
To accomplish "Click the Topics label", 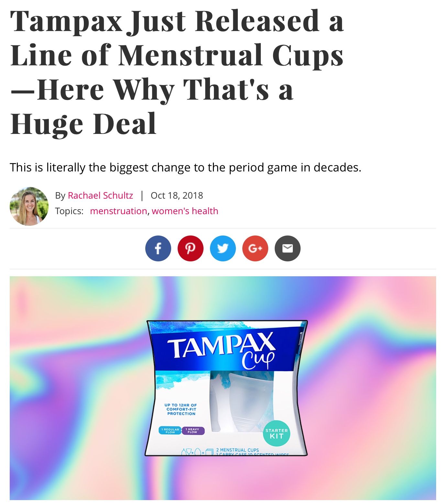I will coord(69,211).
